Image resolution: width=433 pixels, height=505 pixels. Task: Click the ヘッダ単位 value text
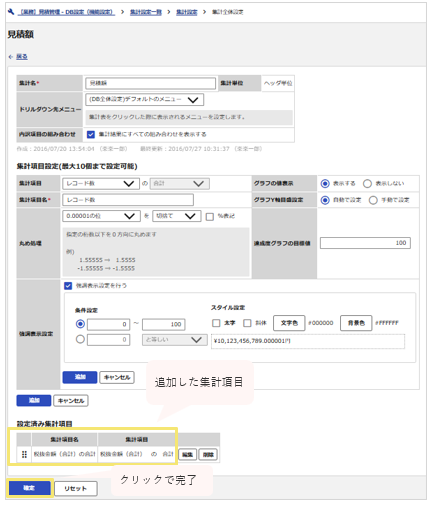click(278, 83)
